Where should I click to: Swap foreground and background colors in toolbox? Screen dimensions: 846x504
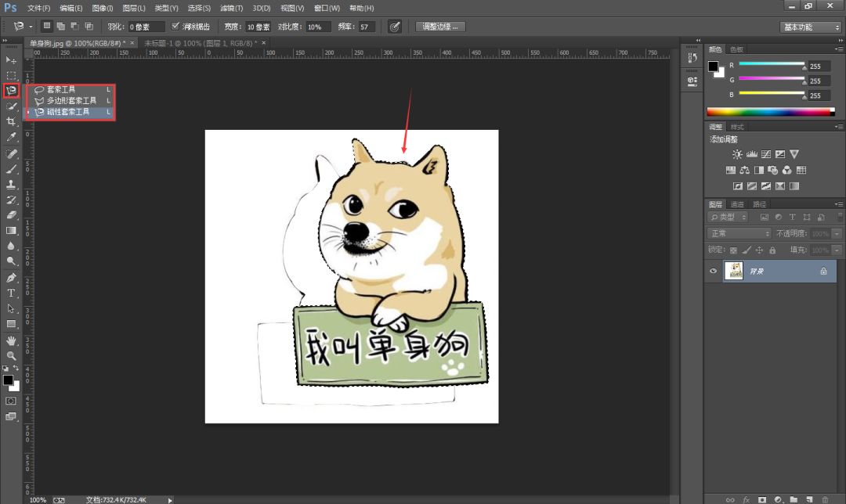tap(16, 368)
